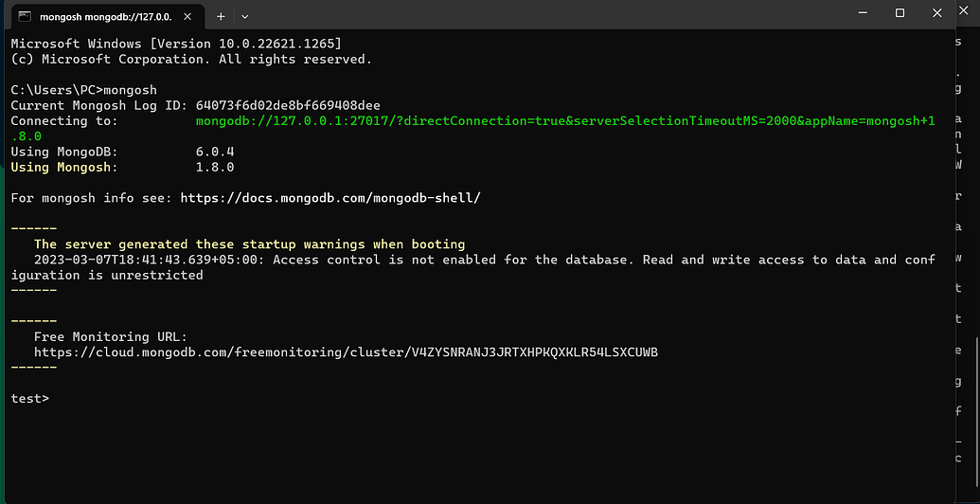Viewport: 980px width, 504px height.
Task: Open the docs.mongodb.com mongodb-shell link
Action: pos(330,198)
